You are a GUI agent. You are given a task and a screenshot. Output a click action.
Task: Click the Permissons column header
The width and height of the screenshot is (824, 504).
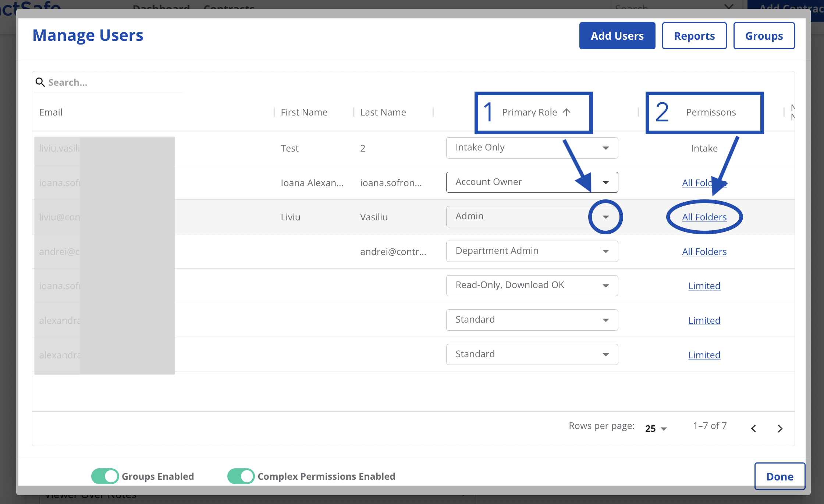coord(711,112)
